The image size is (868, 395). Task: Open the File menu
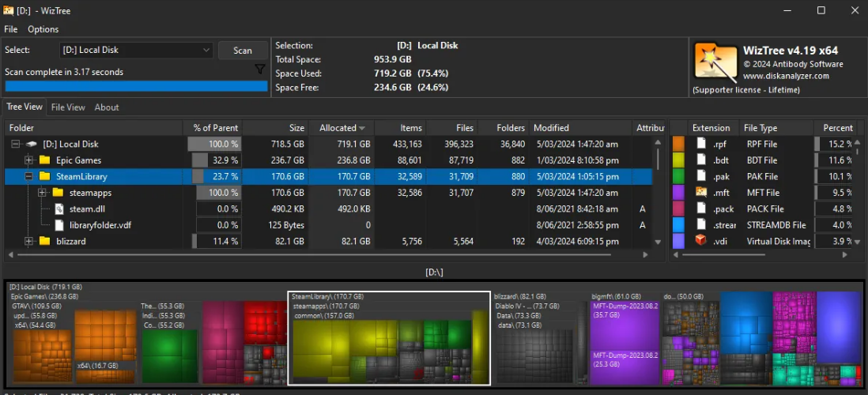[10, 29]
